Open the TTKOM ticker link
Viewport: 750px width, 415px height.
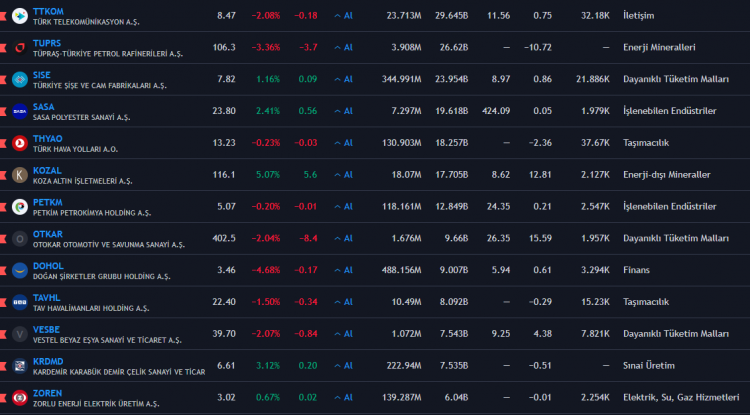(x=48, y=11)
